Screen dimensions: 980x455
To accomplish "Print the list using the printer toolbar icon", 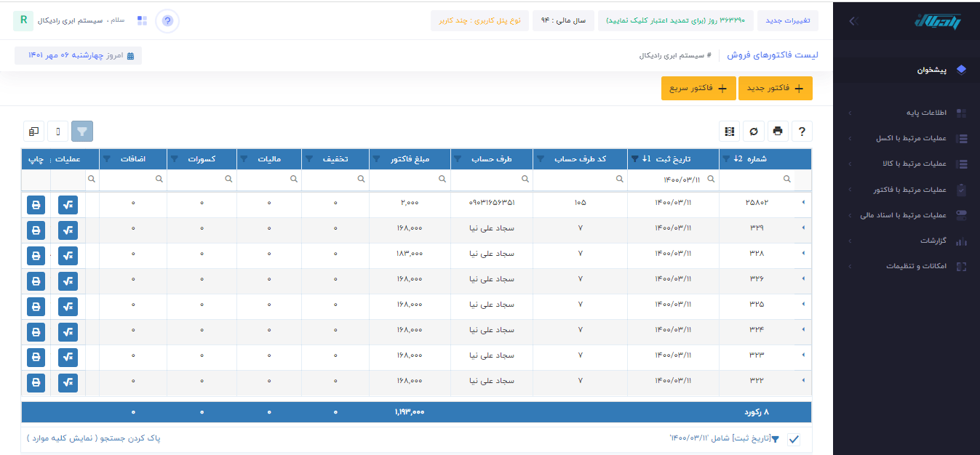I will [x=778, y=131].
